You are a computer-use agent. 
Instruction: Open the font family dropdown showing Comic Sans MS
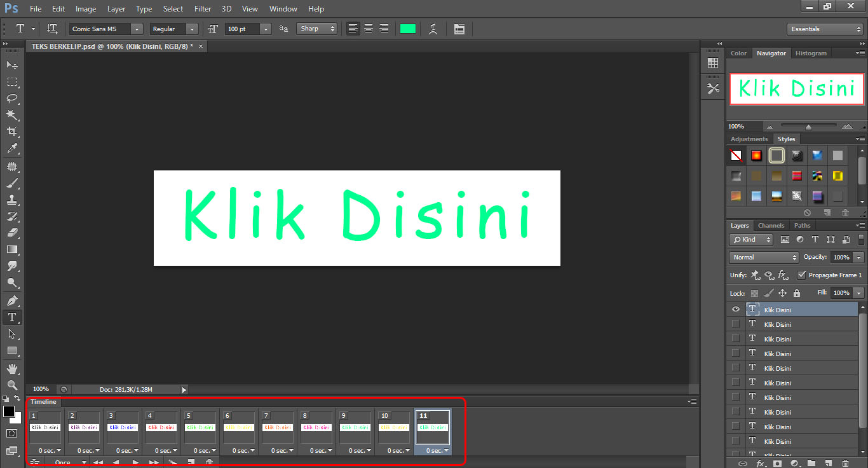(136, 29)
